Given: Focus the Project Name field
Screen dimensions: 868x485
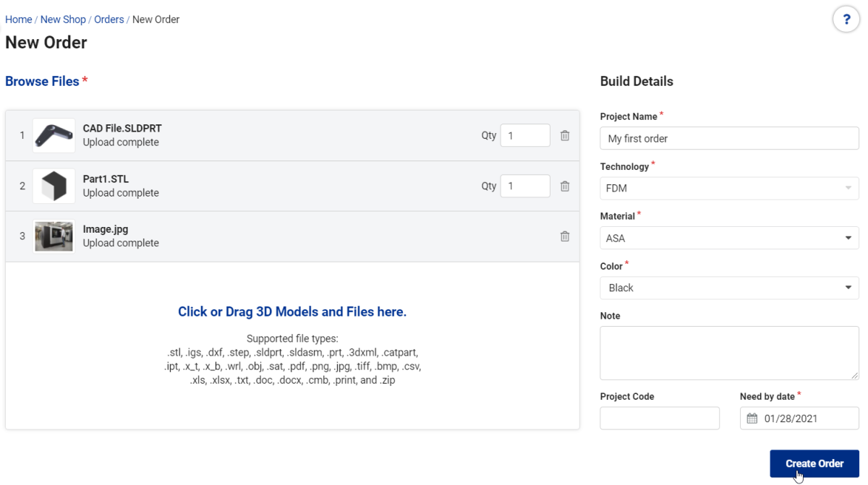Looking at the screenshot, I should tap(729, 138).
